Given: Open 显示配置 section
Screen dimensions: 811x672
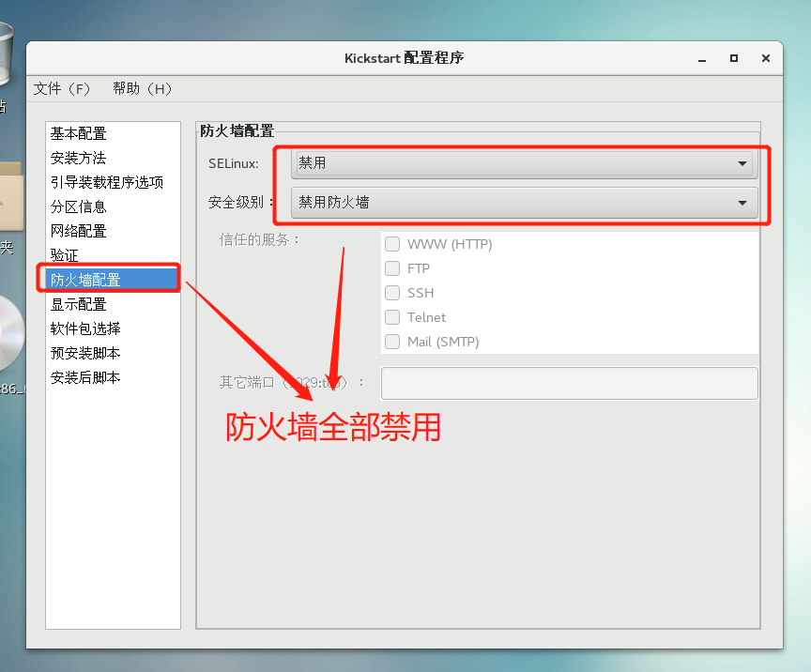Looking at the screenshot, I should point(113,304).
